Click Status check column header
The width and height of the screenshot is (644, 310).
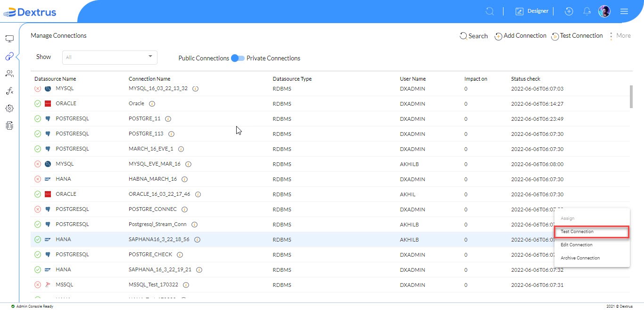(526, 79)
